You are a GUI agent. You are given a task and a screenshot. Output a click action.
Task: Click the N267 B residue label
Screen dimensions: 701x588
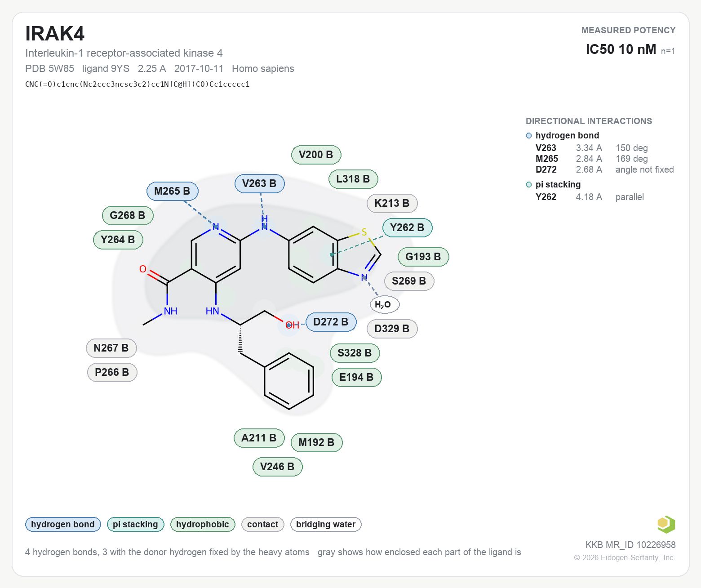click(111, 348)
